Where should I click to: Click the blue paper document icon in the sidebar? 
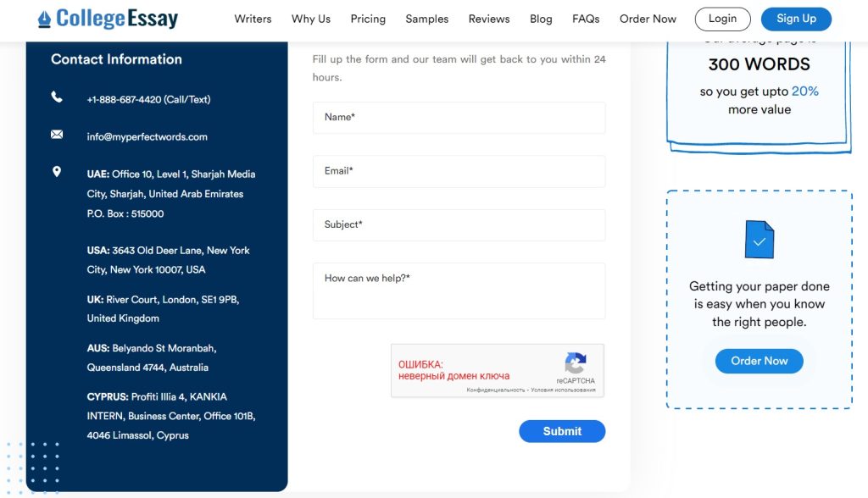tap(758, 239)
